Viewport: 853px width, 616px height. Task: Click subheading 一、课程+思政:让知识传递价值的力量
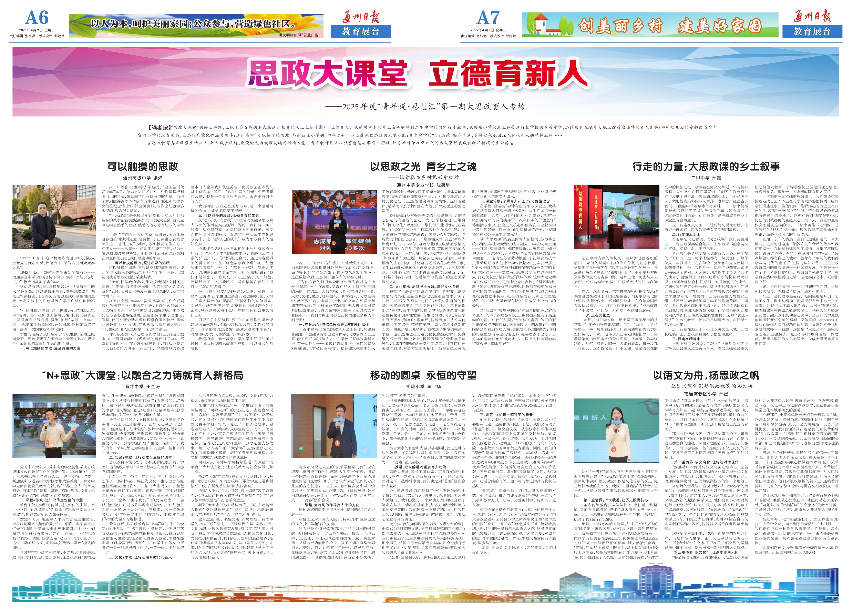51,500
